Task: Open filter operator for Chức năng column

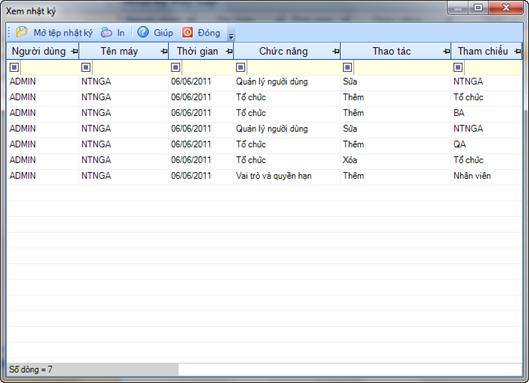Action: pyautogui.click(x=241, y=67)
